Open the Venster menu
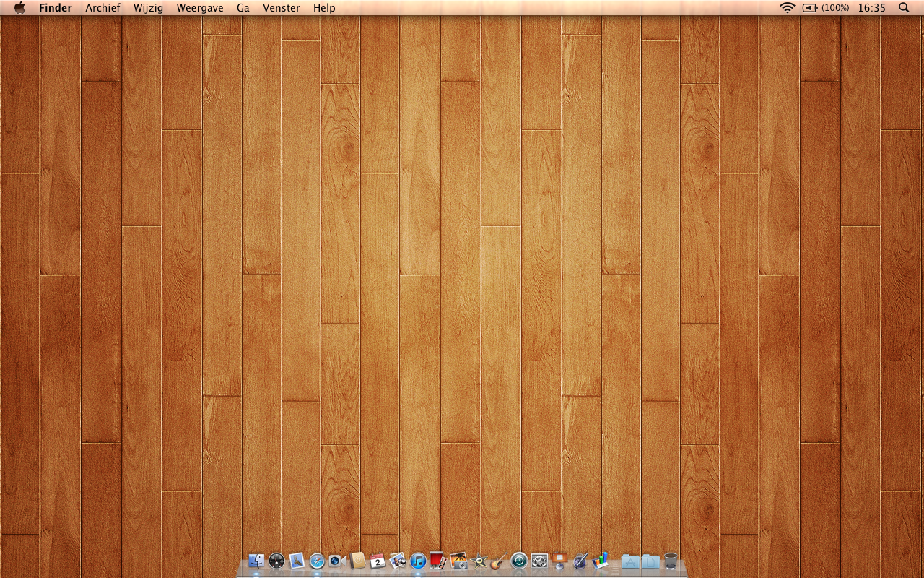 coord(282,8)
